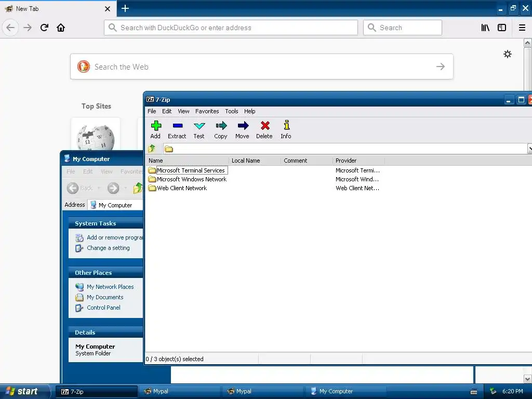Open the 7-Zip File menu

152,111
